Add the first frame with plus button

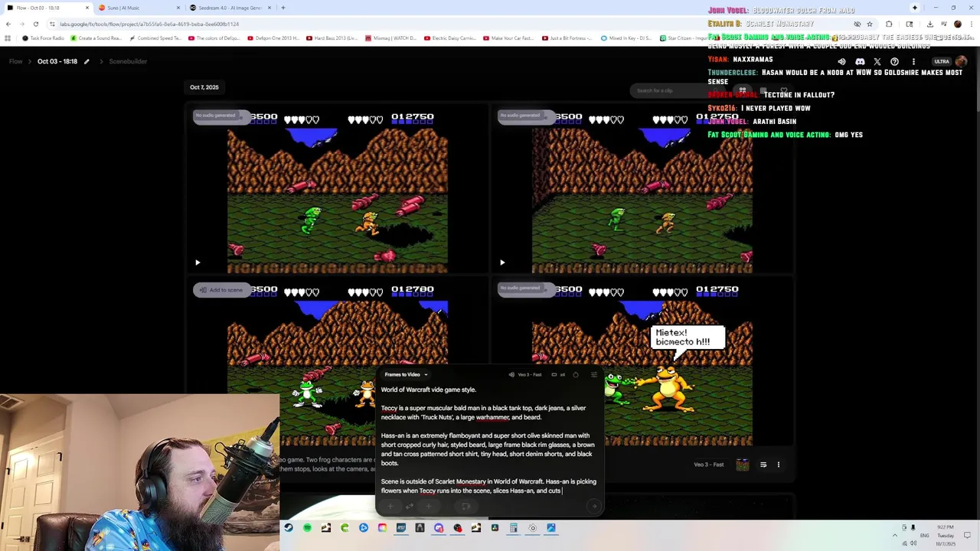click(x=390, y=506)
